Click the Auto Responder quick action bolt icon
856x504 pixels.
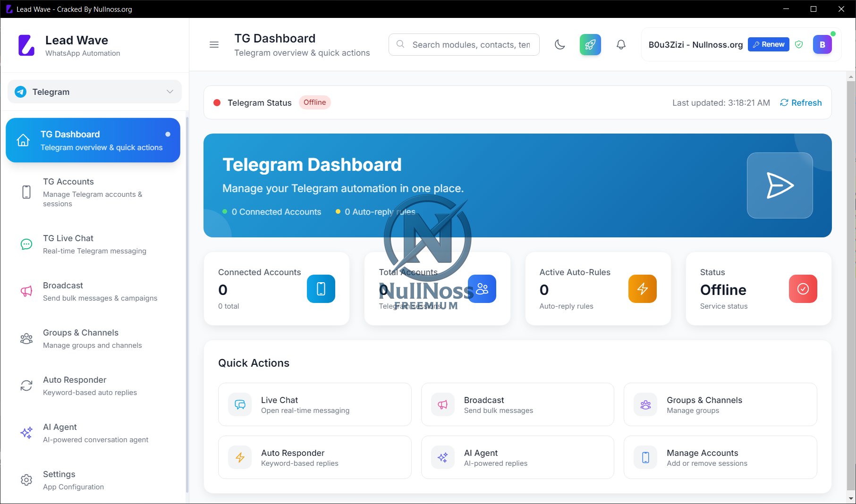pyautogui.click(x=240, y=457)
